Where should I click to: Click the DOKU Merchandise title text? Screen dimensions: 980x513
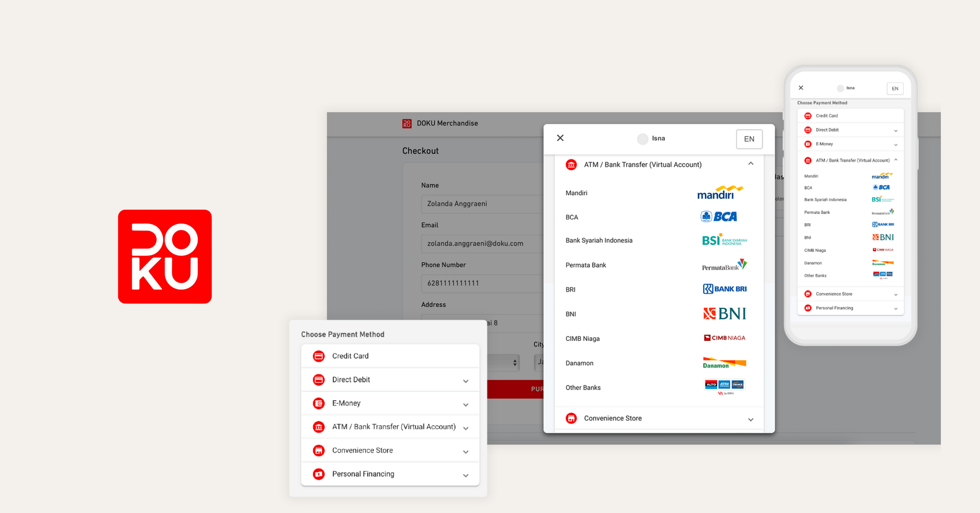(447, 124)
